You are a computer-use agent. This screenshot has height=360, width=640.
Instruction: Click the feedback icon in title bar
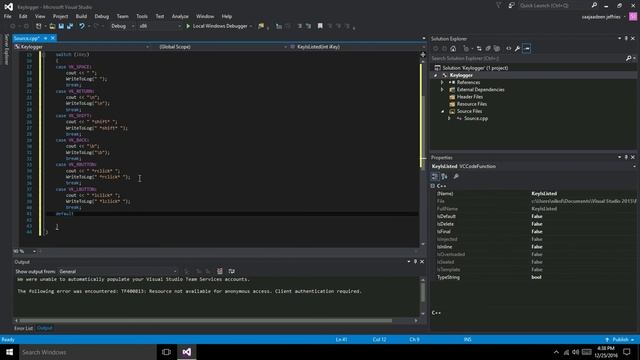(x=511, y=6)
